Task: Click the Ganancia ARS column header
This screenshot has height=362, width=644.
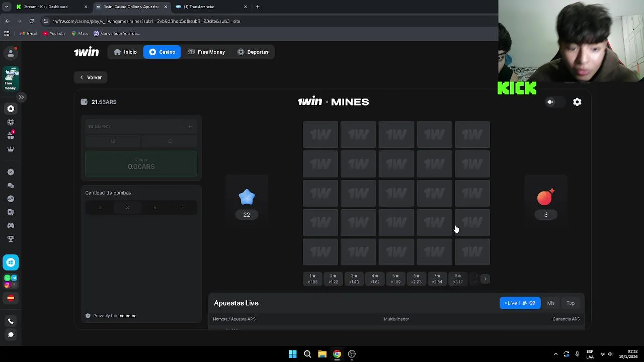Action: (x=566, y=319)
